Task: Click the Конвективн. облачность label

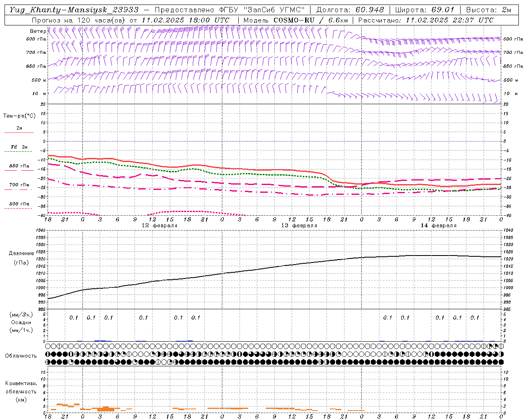Action: pyautogui.click(x=21, y=388)
